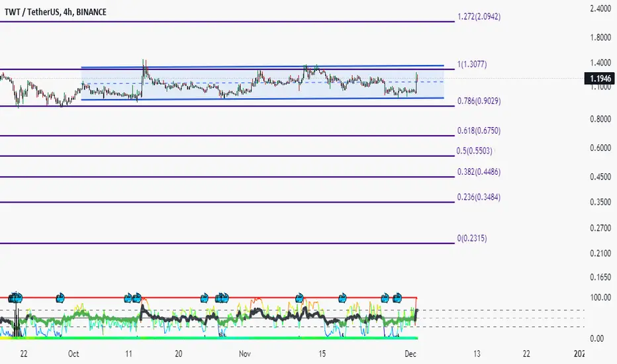Select the red 100 level line in the oscillator
The width and height of the screenshot is (617, 364).
click(208, 298)
